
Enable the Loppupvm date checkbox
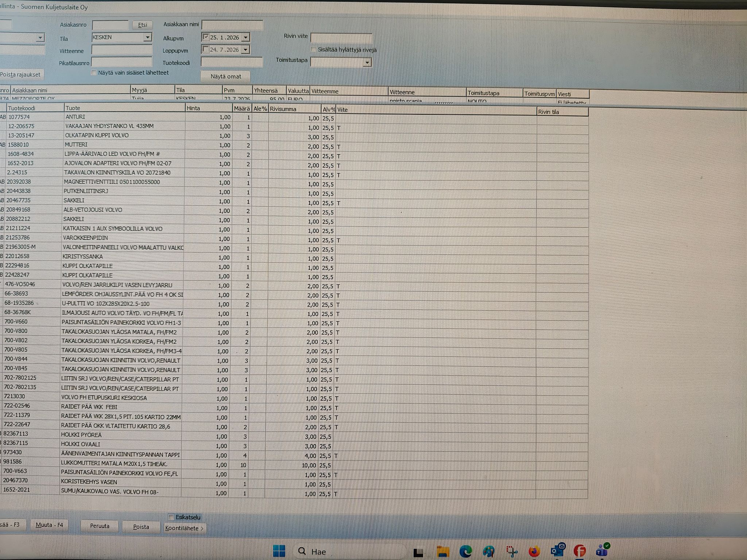click(206, 49)
